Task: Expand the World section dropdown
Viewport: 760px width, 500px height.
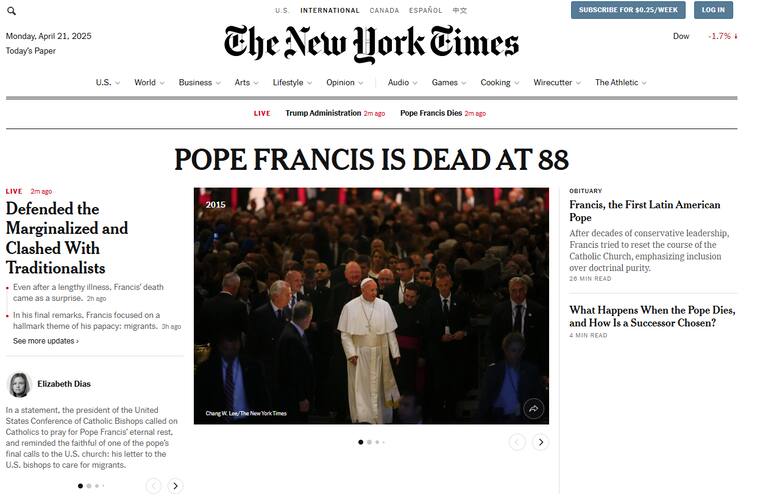Action: click(149, 83)
